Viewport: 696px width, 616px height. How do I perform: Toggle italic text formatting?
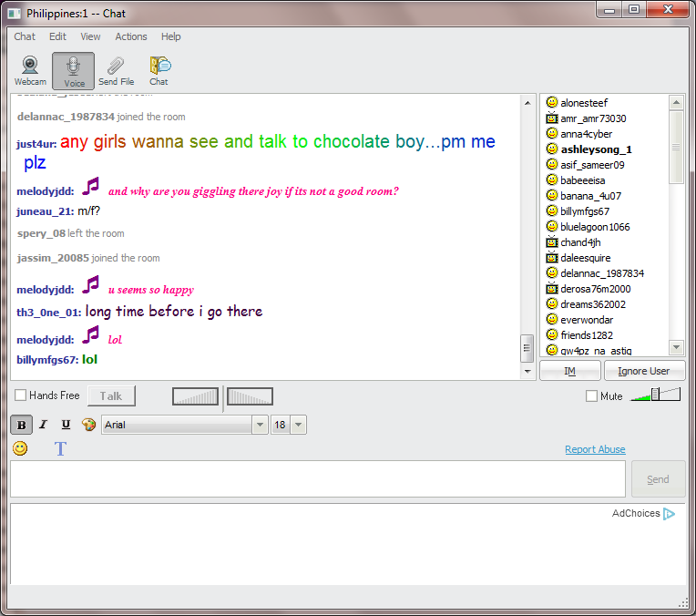tap(43, 425)
